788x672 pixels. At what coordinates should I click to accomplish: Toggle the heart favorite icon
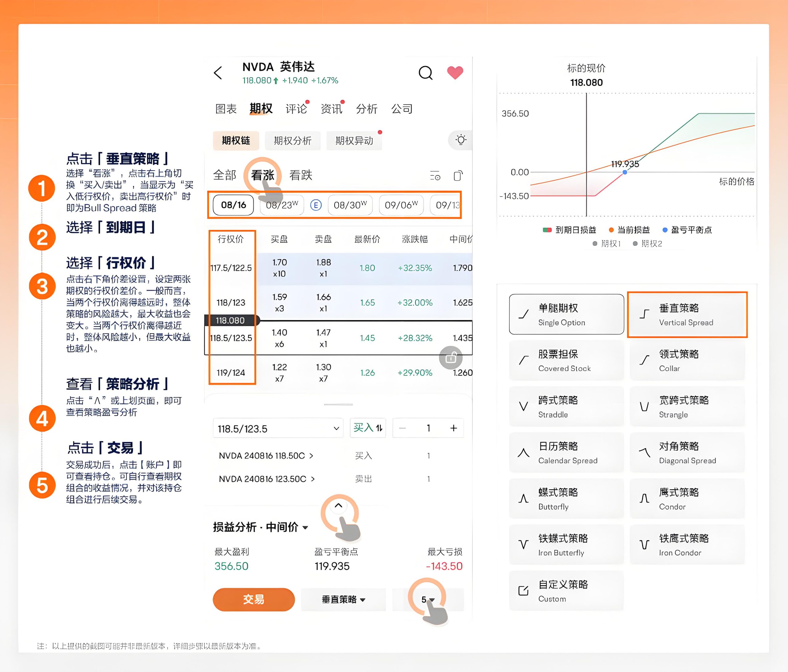[x=455, y=72]
